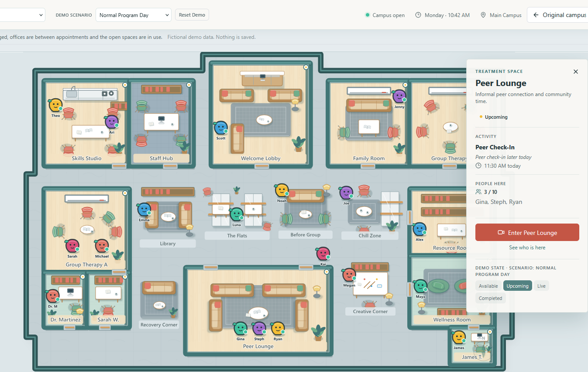This screenshot has height=372, width=588.
Task: Click Joe's avatar by Chill Zone
Action: pyautogui.click(x=346, y=193)
